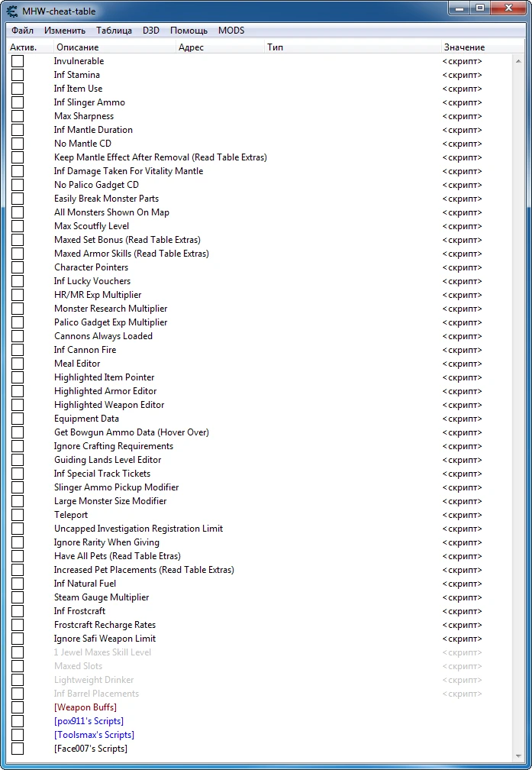Select the Cannons Always Loaded entry
Viewport: 532px width, 770px height.
click(x=103, y=336)
